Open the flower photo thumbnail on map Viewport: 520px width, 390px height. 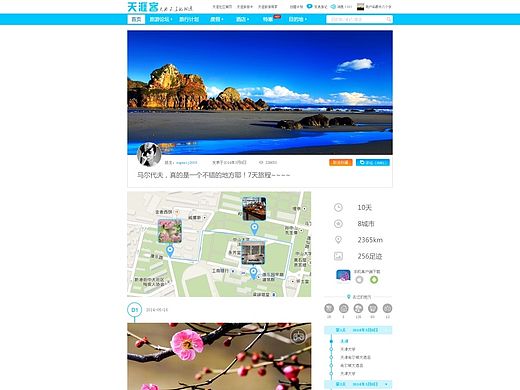click(x=170, y=231)
